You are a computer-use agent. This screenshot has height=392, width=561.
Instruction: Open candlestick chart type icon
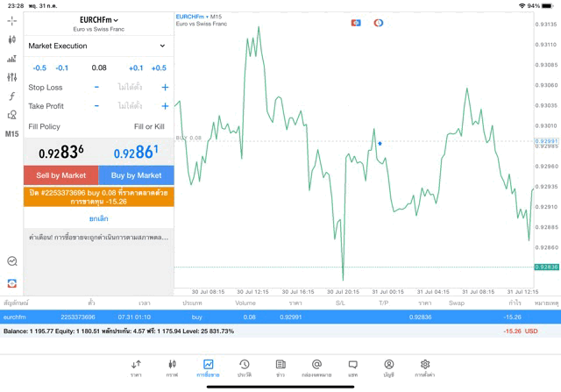point(11,39)
